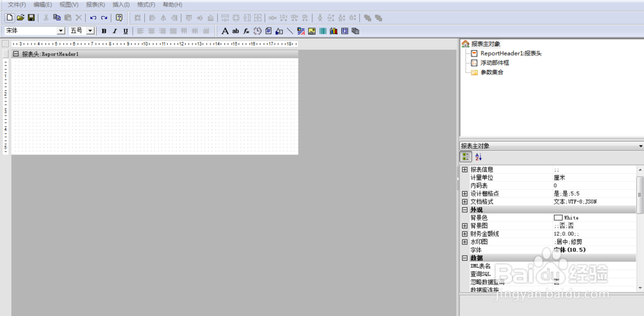The height and width of the screenshot is (316, 644).
Task: Toggle italic formatting
Action: [115, 31]
